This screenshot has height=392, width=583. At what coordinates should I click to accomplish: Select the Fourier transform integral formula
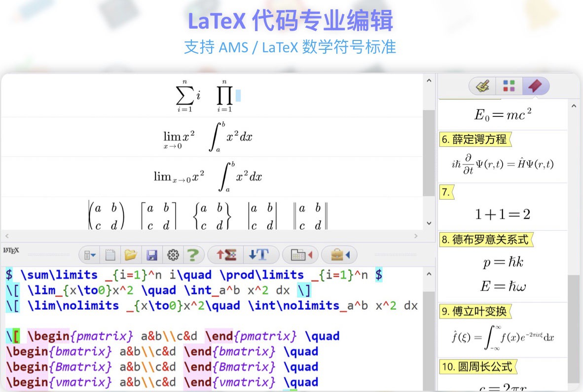click(503, 337)
